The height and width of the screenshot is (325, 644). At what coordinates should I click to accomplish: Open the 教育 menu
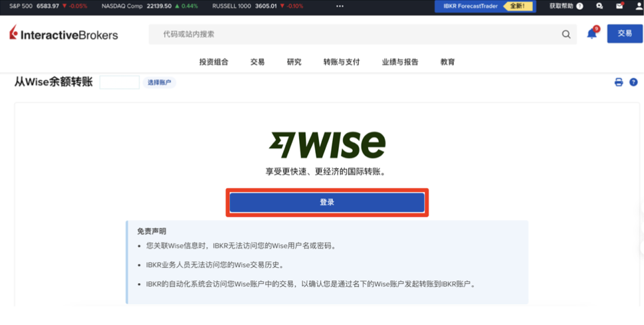tap(447, 62)
